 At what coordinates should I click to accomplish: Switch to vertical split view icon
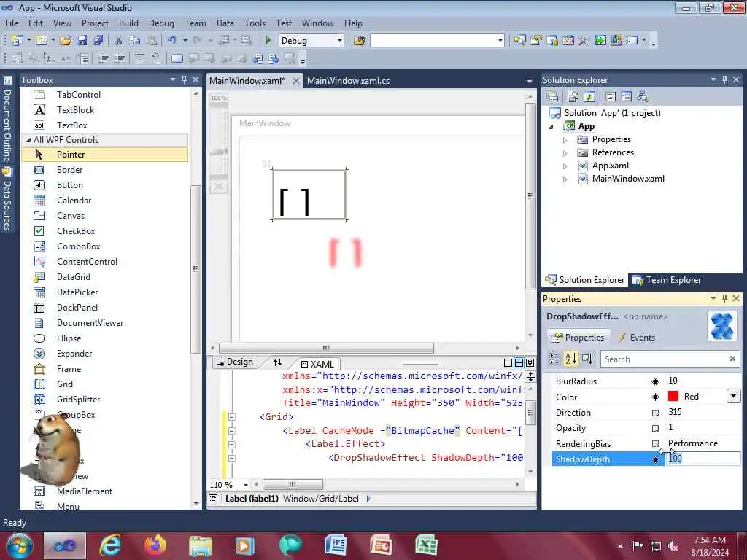[508, 363]
